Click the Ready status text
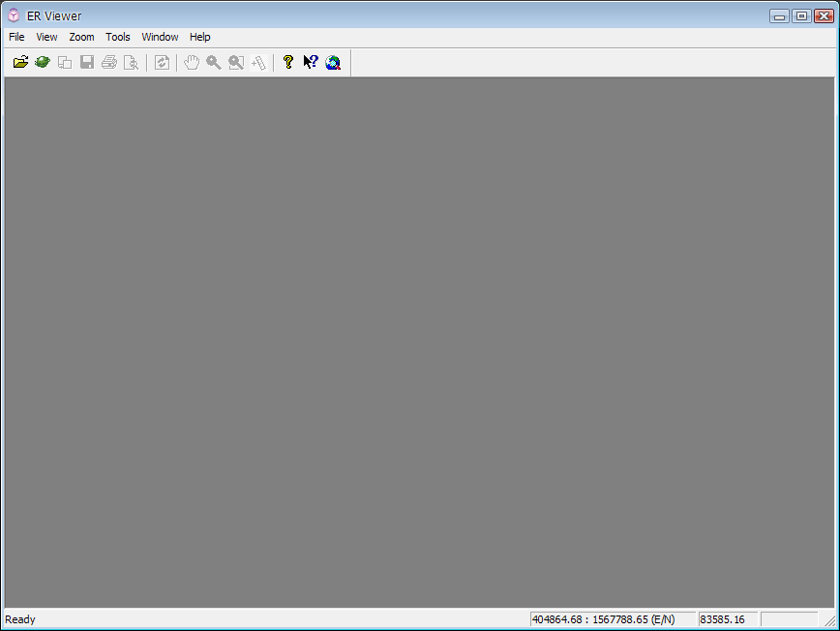The width and height of the screenshot is (840, 631). tap(19, 619)
